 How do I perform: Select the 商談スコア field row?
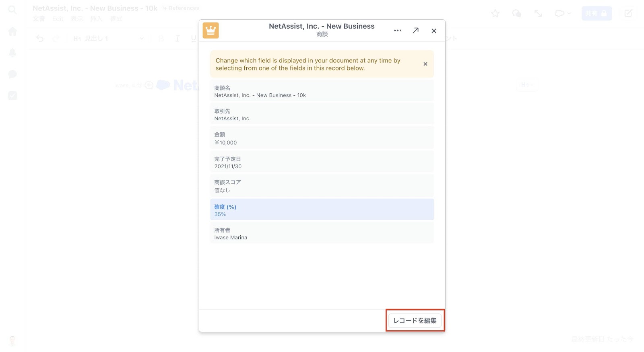point(322,186)
